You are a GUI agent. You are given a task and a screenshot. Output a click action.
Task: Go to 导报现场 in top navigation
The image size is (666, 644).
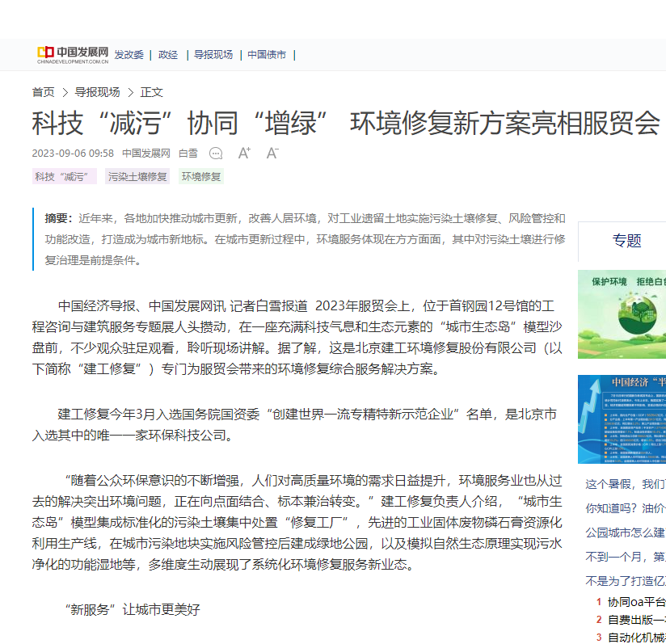213,55
